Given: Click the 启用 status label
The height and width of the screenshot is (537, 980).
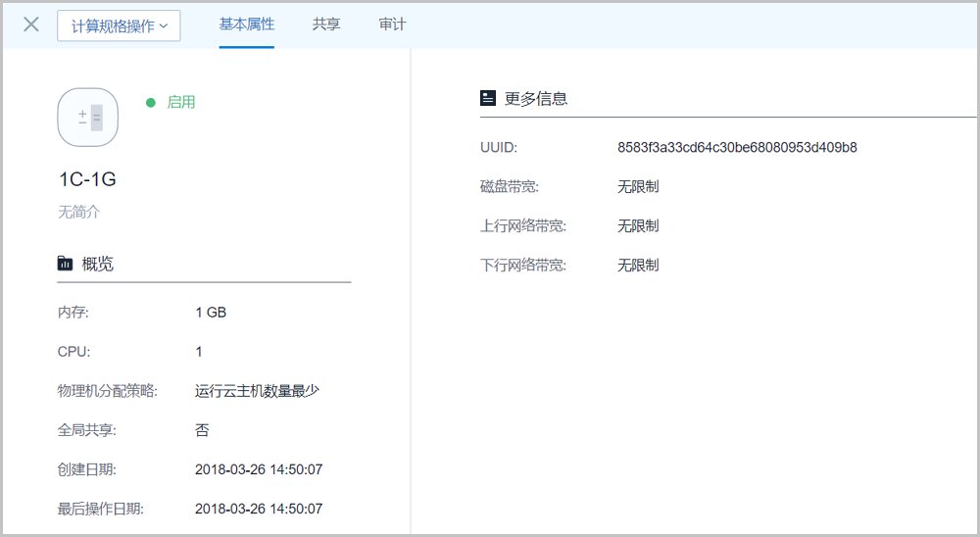Looking at the screenshot, I should tap(181, 103).
